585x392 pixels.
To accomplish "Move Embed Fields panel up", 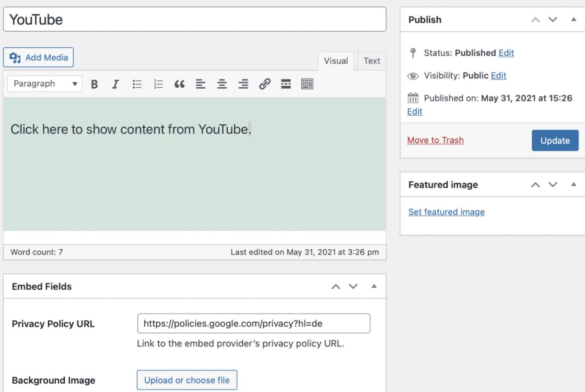I will pyautogui.click(x=336, y=286).
